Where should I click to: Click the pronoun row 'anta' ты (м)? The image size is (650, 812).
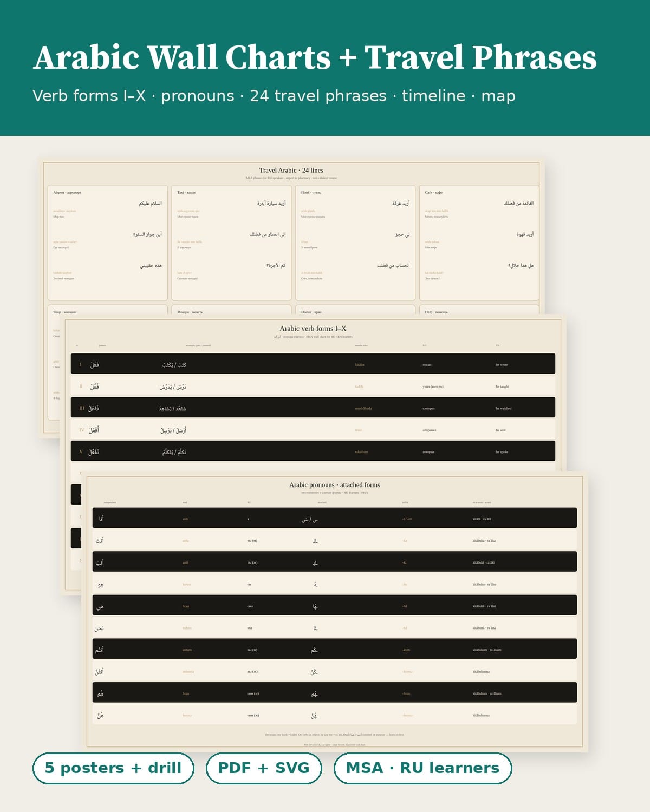point(335,540)
